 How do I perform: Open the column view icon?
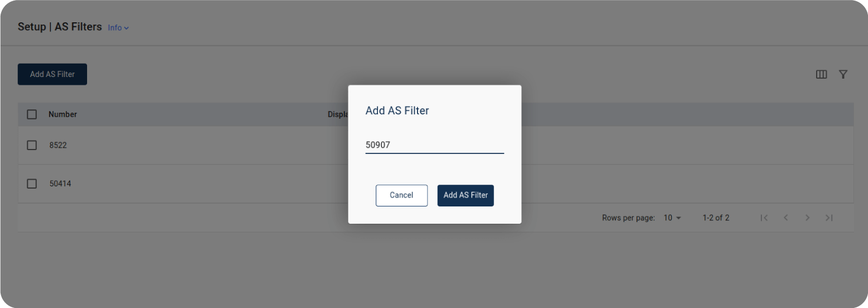coord(821,74)
